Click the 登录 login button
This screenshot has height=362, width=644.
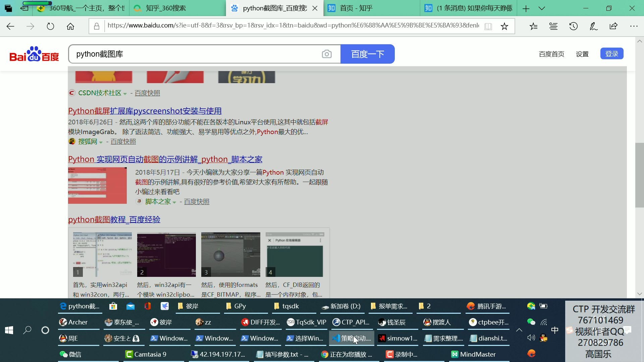click(612, 54)
